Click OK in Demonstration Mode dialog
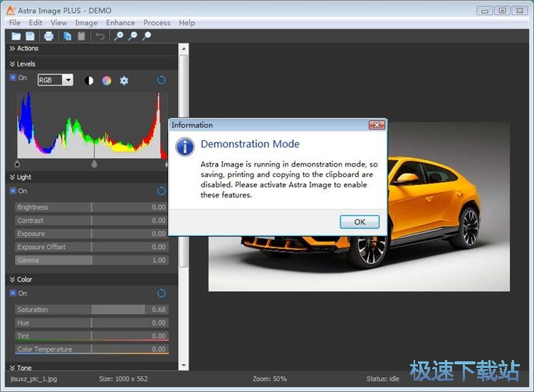This screenshot has height=392, width=534. click(x=360, y=222)
